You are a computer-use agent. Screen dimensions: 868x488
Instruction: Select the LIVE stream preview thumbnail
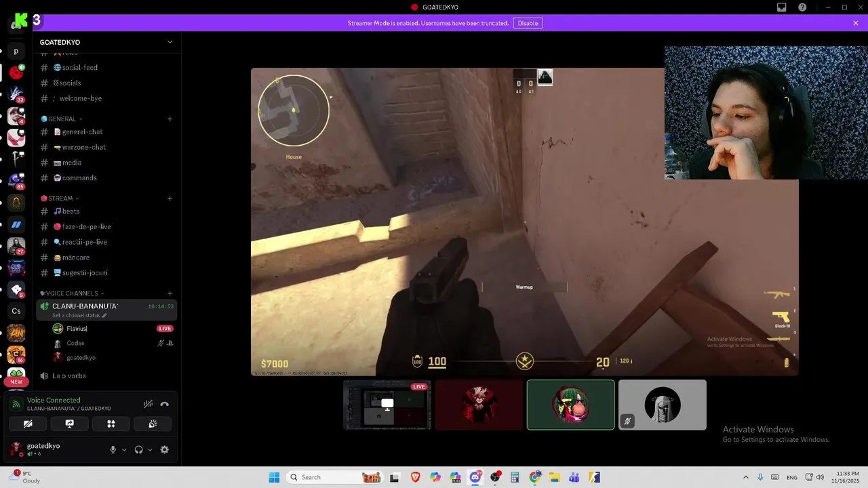coord(387,405)
